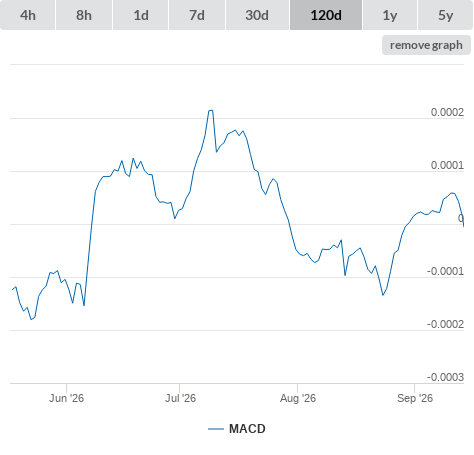This screenshot has height=455, width=474.
Task: Click the Jul '26 axis label
Action: tap(180, 398)
